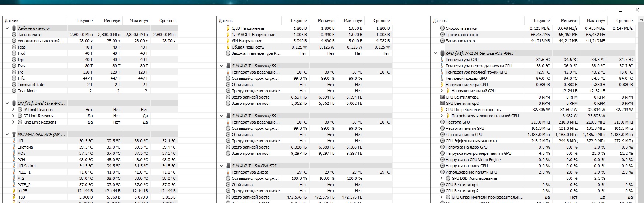Screen dimensions: 644x203
Task: Collapse the ЦП [#0]: Intel Core i9 group
Action: [7, 103]
